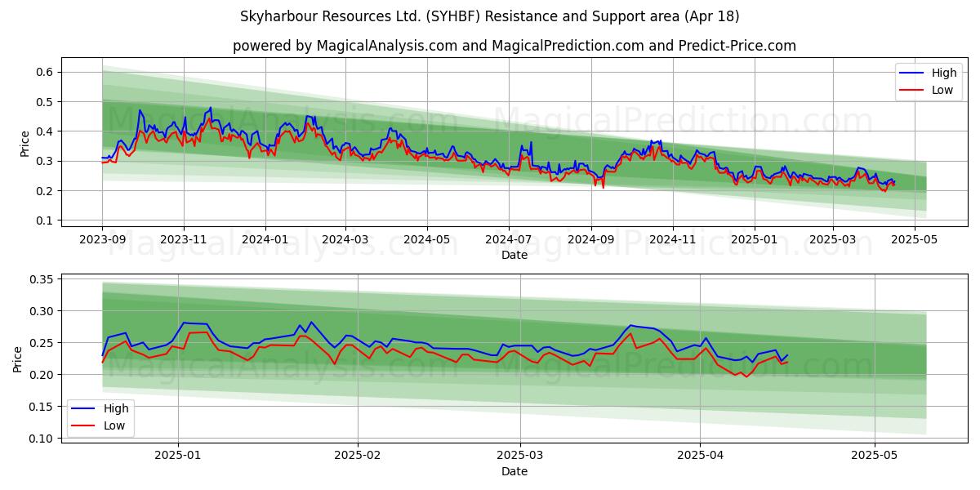Click the 'Date' axis label of top chart
980x490 pixels.
[x=514, y=255]
